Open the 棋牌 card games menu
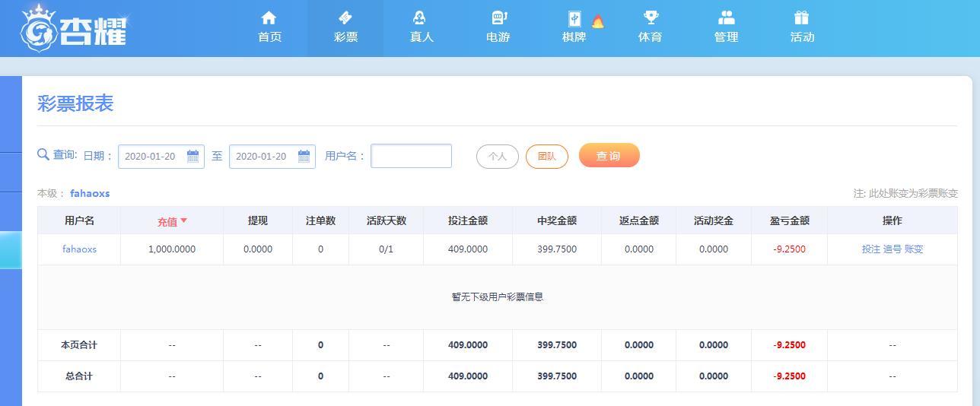 coord(574,27)
